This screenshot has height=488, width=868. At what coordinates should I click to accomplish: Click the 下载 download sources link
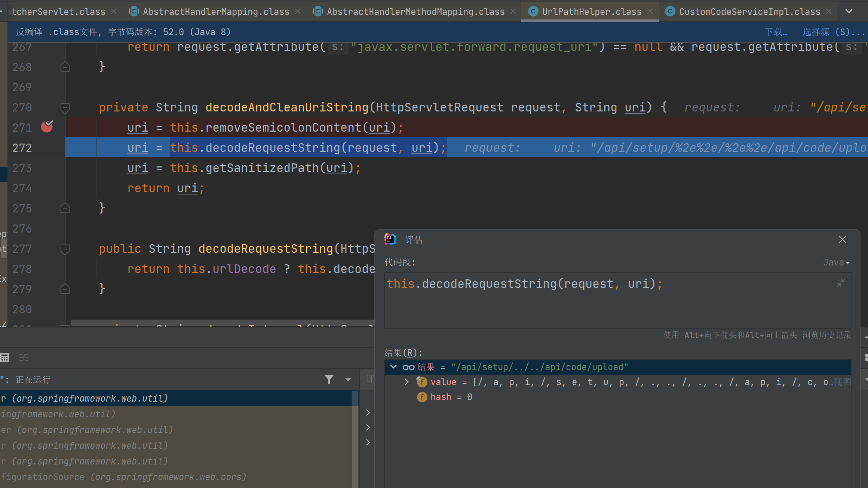(x=776, y=32)
